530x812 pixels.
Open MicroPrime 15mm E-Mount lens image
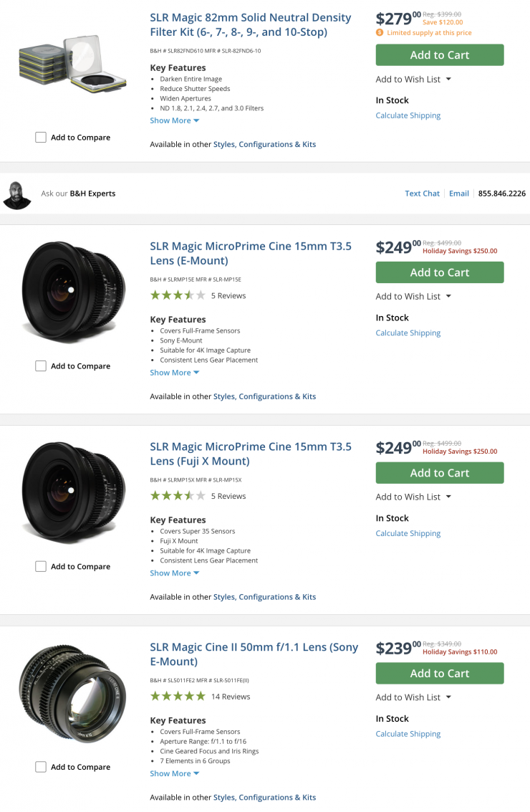click(72, 292)
